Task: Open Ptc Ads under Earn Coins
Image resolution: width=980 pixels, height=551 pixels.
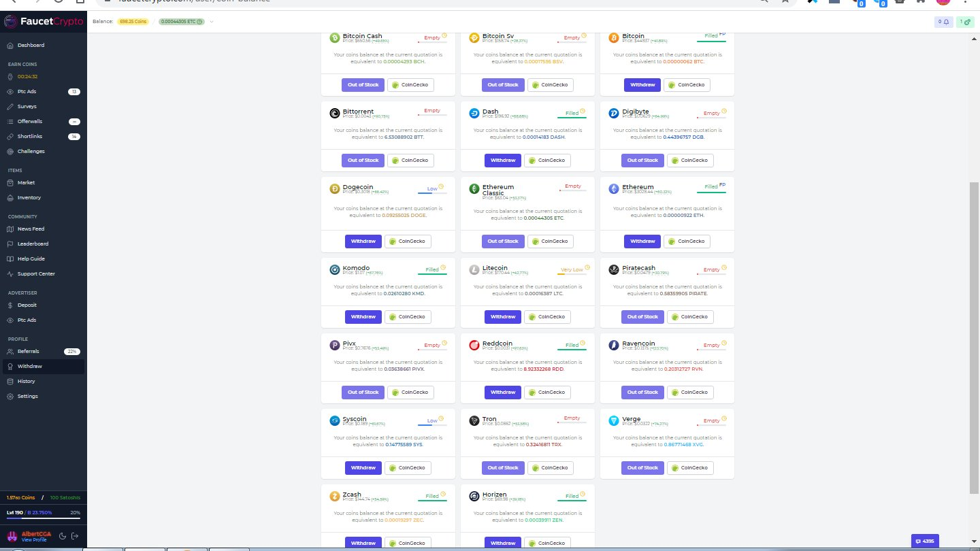Action: tap(44, 91)
